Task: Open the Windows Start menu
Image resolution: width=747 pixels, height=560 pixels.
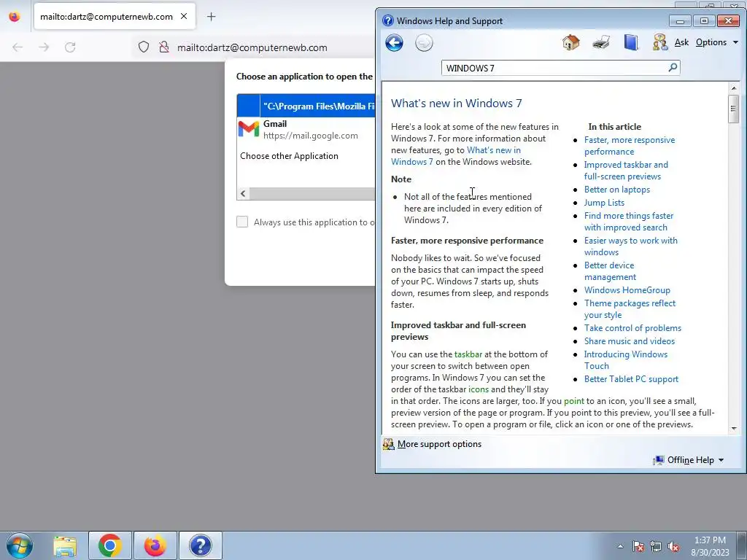Action: 20,545
